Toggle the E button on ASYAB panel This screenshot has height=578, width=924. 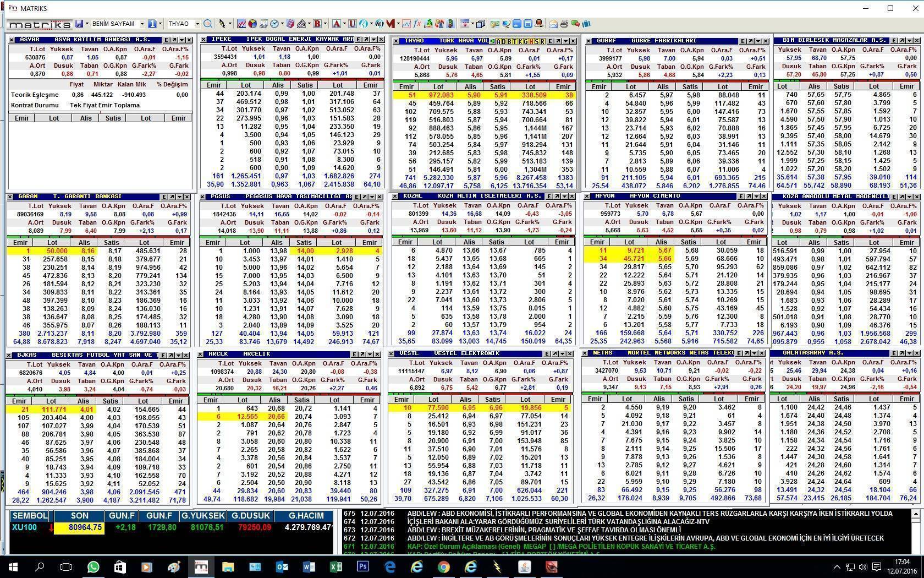coord(166,40)
